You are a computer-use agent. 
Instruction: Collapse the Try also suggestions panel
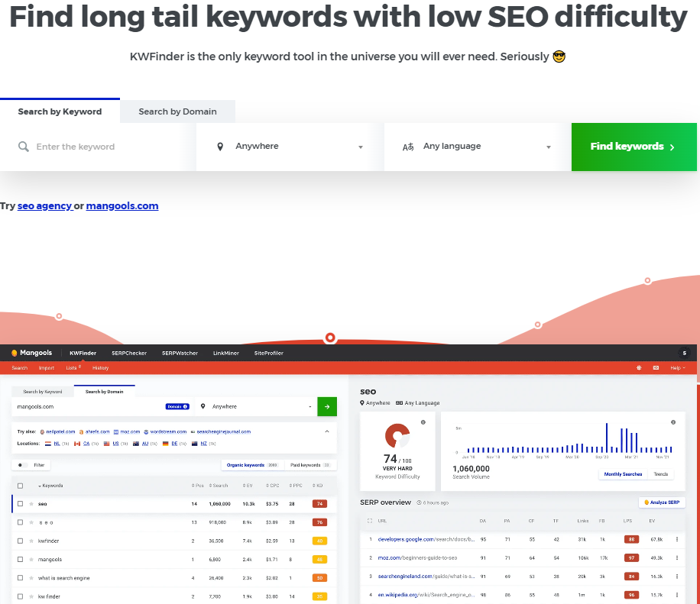click(327, 431)
